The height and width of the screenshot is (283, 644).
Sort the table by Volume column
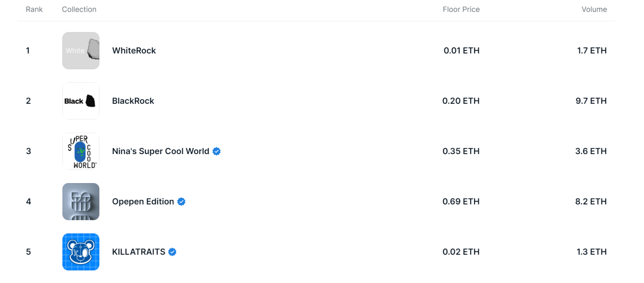tap(594, 9)
